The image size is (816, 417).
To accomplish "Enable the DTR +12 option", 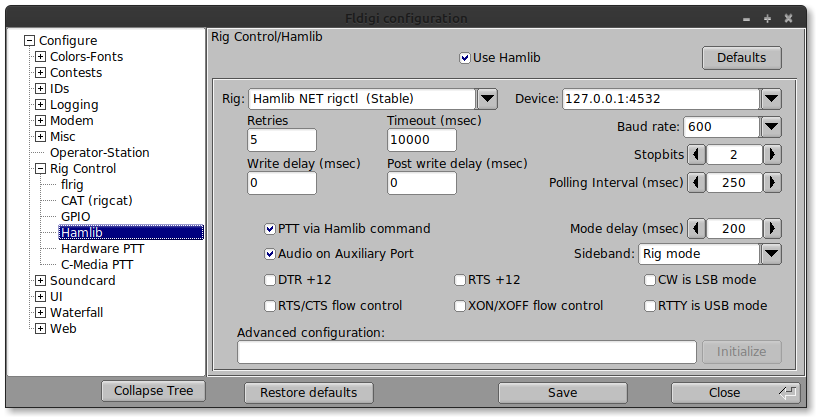I will (270, 280).
